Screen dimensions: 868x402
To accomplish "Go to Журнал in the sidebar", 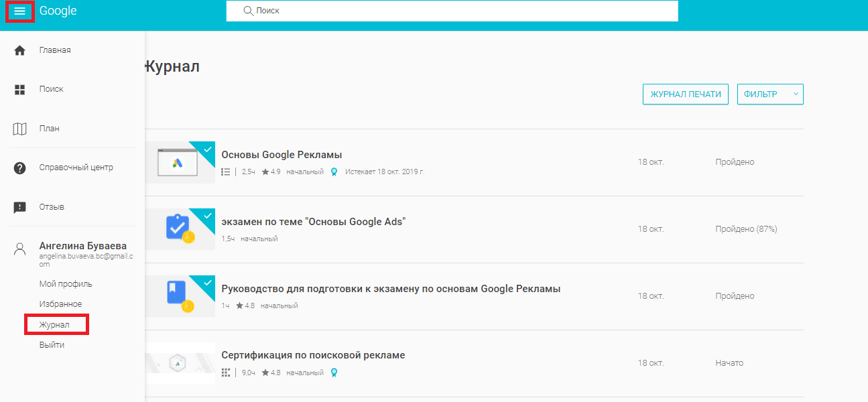I will tap(54, 325).
